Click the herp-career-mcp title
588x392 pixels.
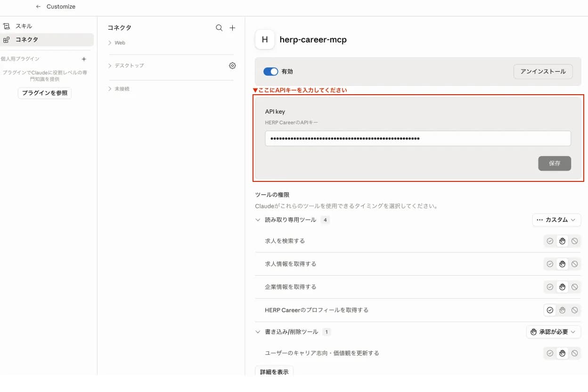(x=313, y=40)
